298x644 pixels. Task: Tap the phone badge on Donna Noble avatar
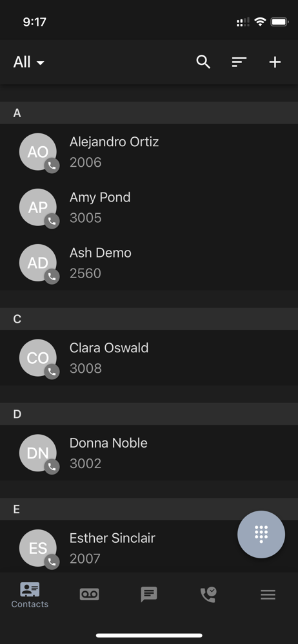click(52, 467)
